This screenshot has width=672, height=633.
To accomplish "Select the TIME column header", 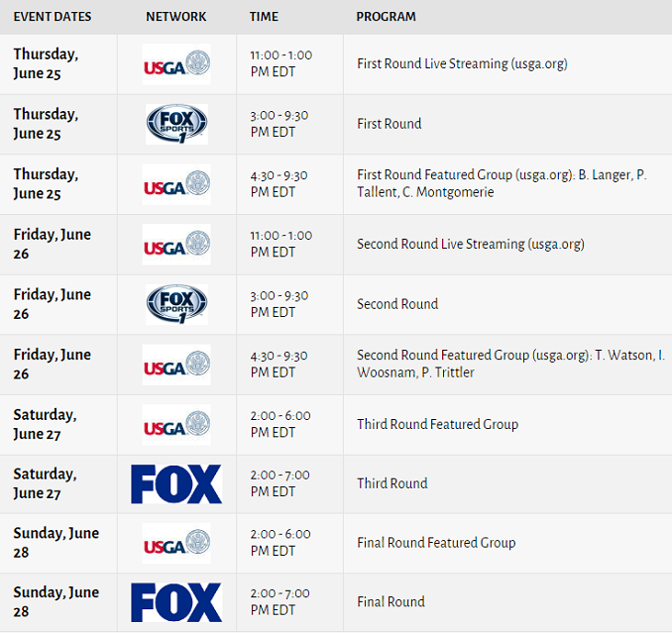I will 264,17.
